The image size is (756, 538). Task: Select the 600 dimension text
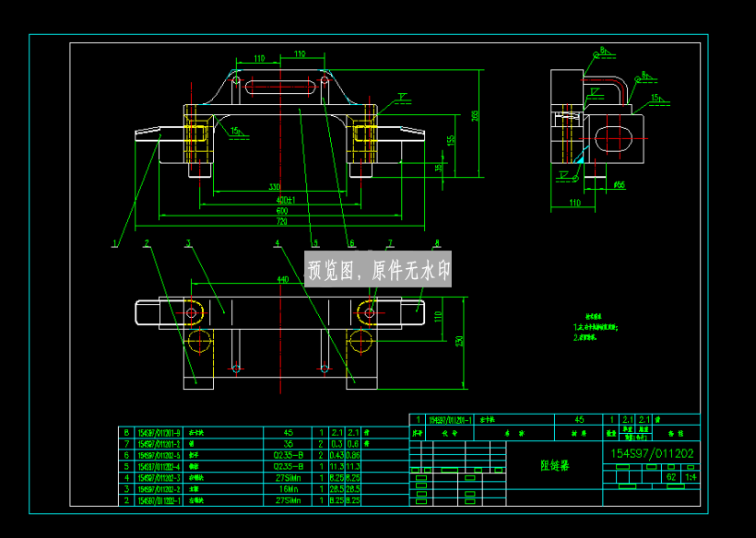281,210
